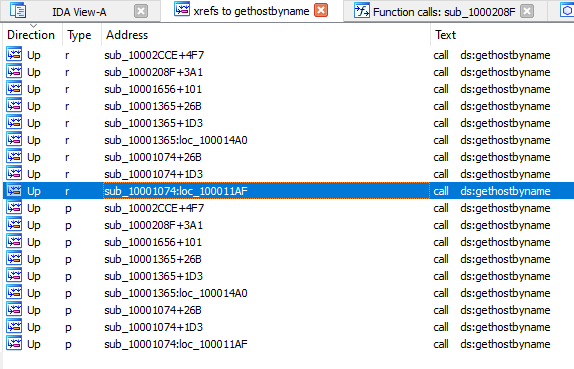The width and height of the screenshot is (574, 369).
Task: Click the Function calls tab icon
Action: pyautogui.click(x=362, y=10)
